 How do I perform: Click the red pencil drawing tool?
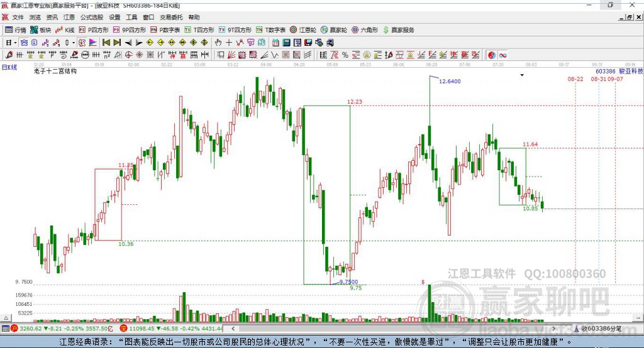click(x=9, y=55)
